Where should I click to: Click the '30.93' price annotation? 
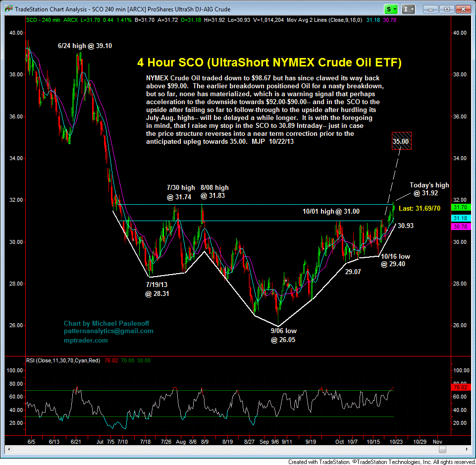click(406, 226)
